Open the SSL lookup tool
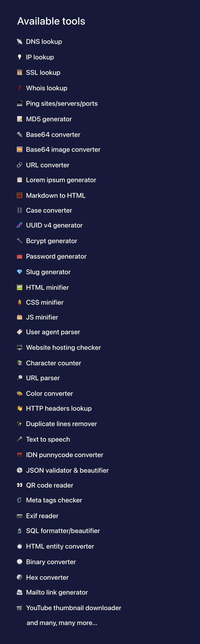 tap(43, 72)
